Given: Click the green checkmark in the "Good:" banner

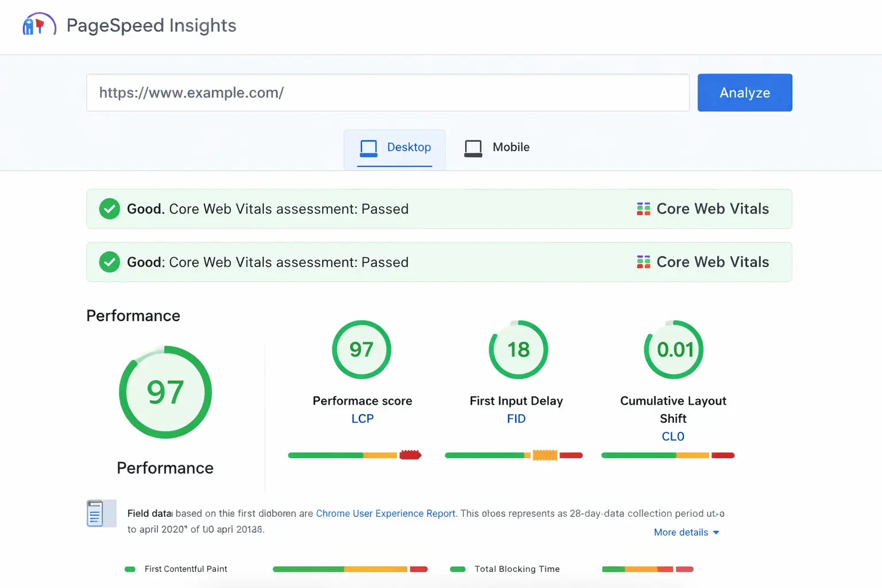Looking at the screenshot, I should pyautogui.click(x=110, y=262).
